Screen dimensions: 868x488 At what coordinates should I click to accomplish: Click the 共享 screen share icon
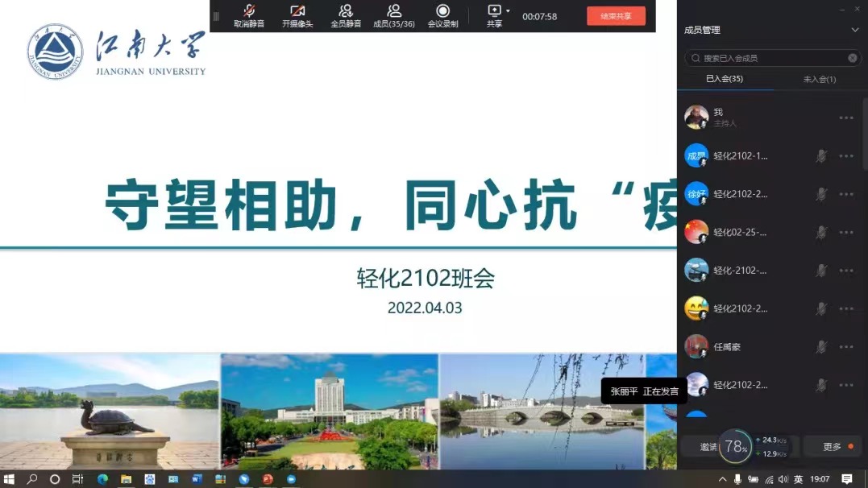coord(494,10)
